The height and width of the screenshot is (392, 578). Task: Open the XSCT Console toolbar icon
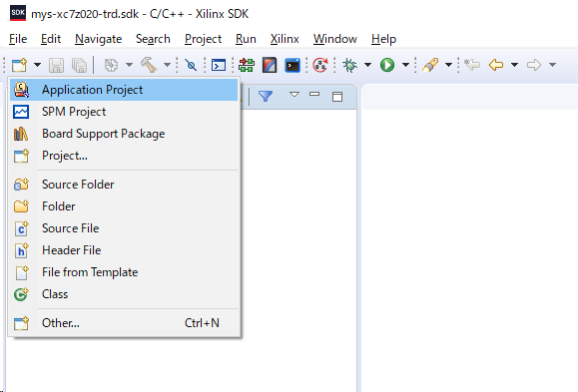point(292,65)
